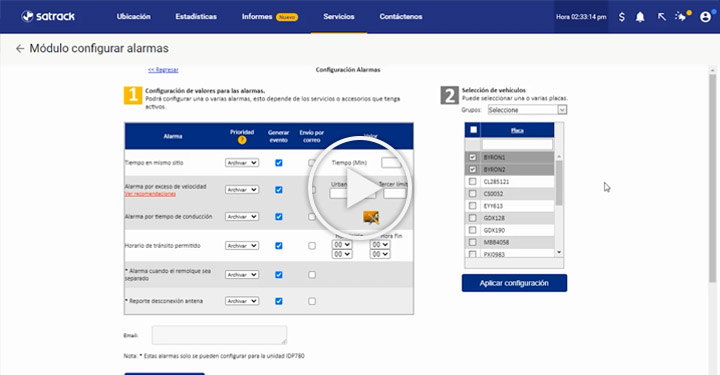
Task: Open the lower Hora inicio dropdown
Action: coord(342,254)
